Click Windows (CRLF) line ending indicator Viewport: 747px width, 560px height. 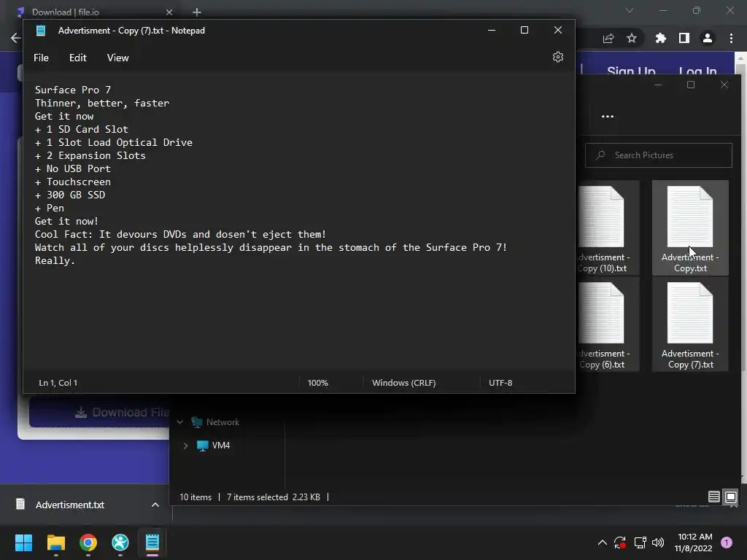click(404, 383)
